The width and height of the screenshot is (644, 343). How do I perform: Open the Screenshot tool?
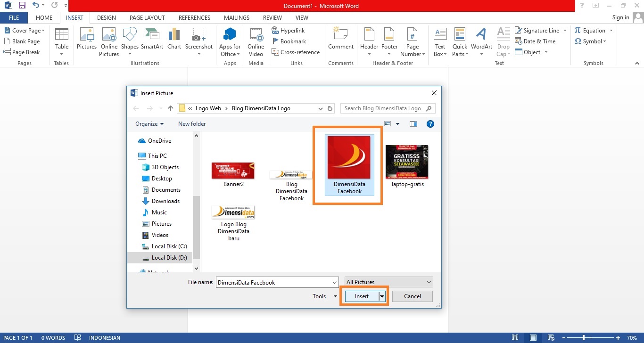199,41
